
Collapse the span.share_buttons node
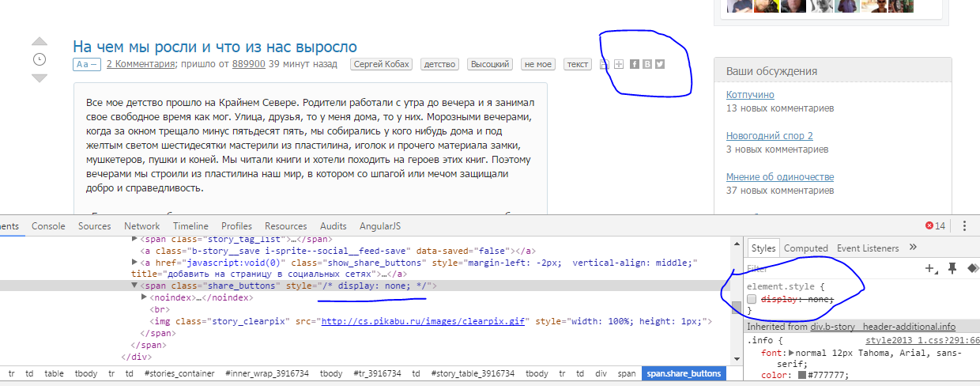click(135, 286)
